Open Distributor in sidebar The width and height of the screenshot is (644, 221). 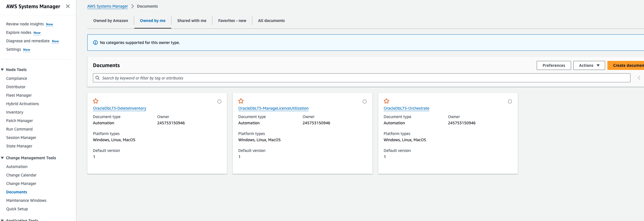point(16,87)
